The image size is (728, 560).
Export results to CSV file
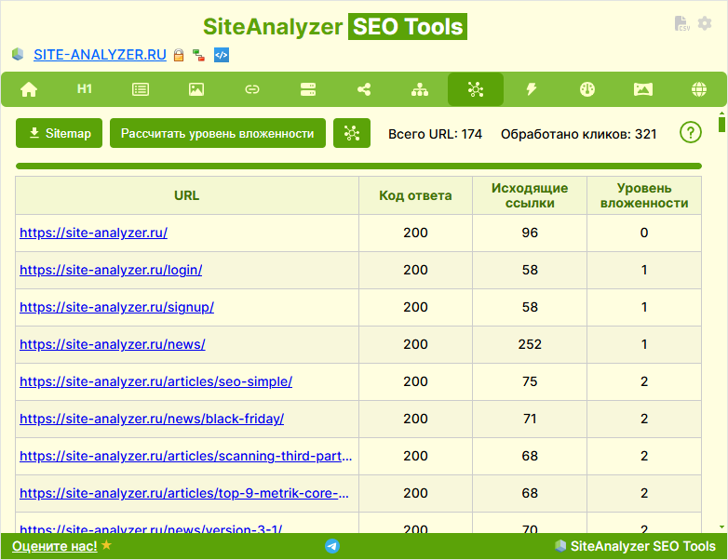pyautogui.click(x=681, y=23)
